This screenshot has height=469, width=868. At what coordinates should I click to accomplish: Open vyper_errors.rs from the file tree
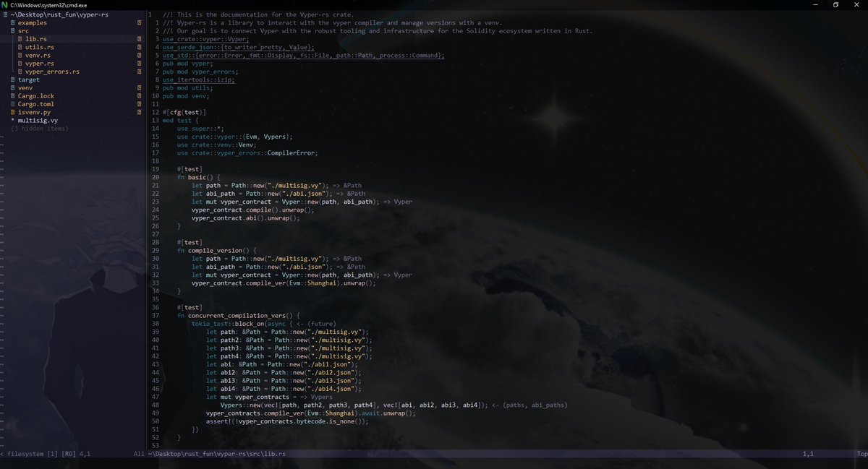(x=52, y=72)
